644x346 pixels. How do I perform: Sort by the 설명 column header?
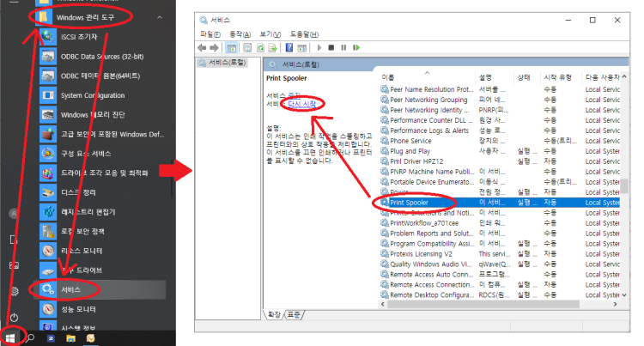pos(495,77)
